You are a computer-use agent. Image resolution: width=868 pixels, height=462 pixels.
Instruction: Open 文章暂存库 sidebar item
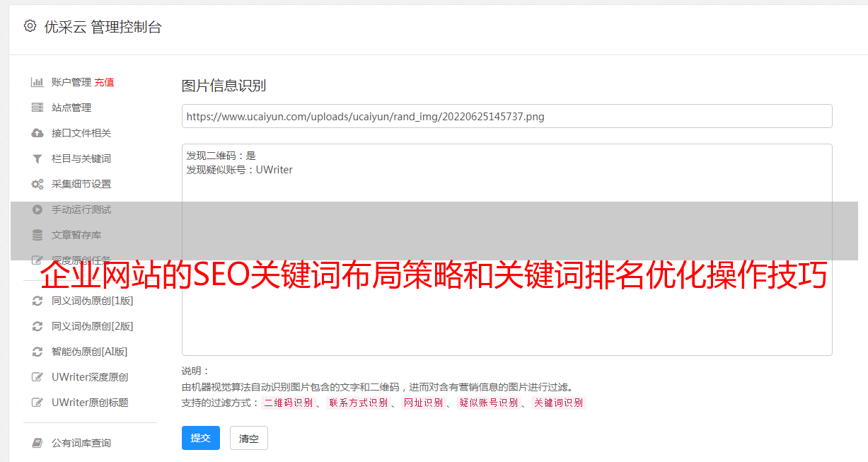[x=76, y=235]
